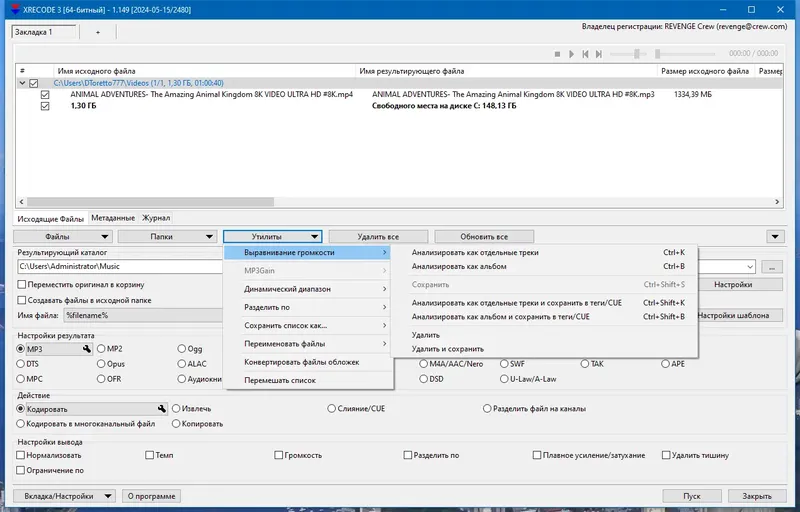Click the previous track icon
The height and width of the screenshot is (512, 800).
pyautogui.click(x=585, y=54)
